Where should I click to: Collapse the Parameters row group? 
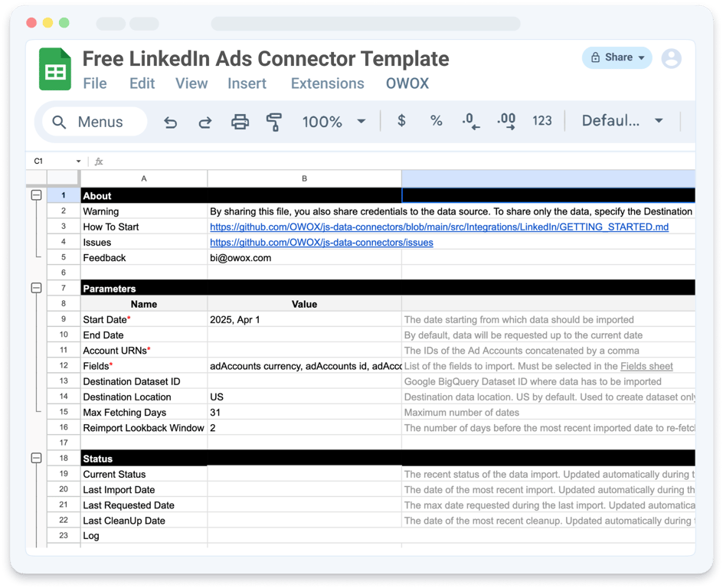pyautogui.click(x=37, y=288)
